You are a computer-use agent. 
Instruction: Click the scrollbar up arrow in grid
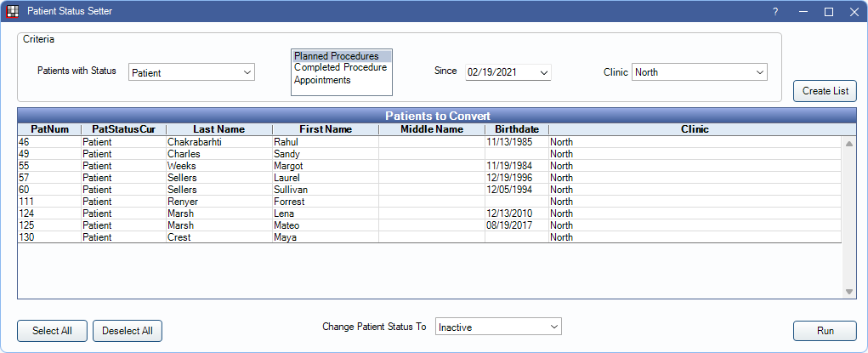pyautogui.click(x=849, y=144)
